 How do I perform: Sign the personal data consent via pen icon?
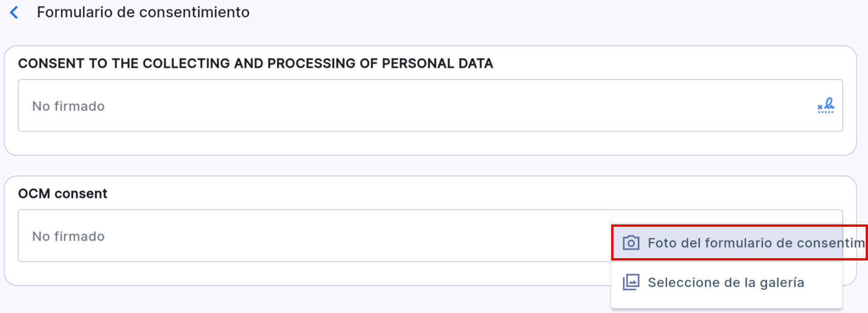click(x=826, y=105)
